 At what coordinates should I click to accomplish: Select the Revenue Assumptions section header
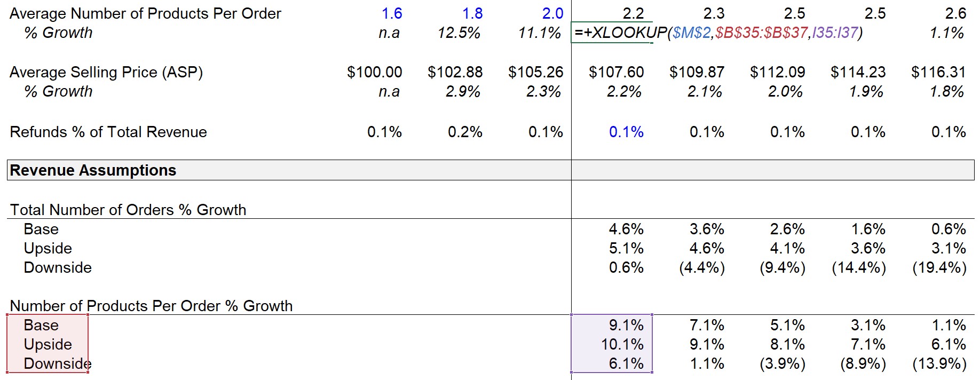(93, 170)
